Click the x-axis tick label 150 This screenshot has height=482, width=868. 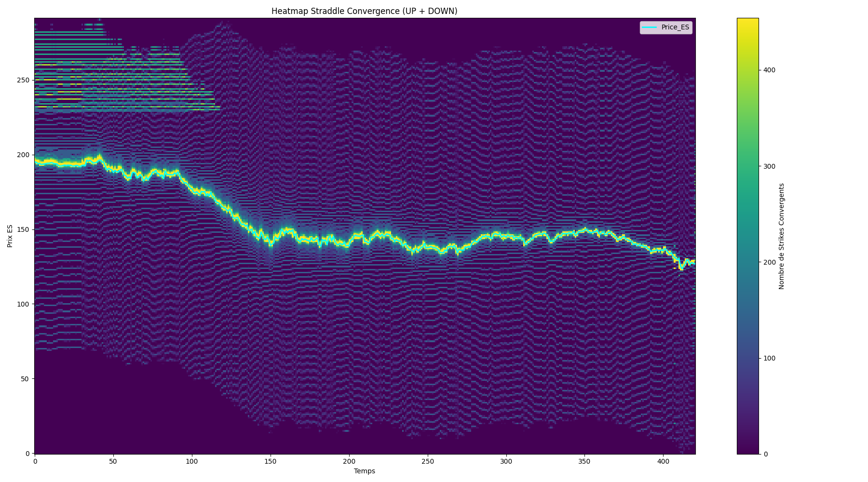[x=271, y=461]
